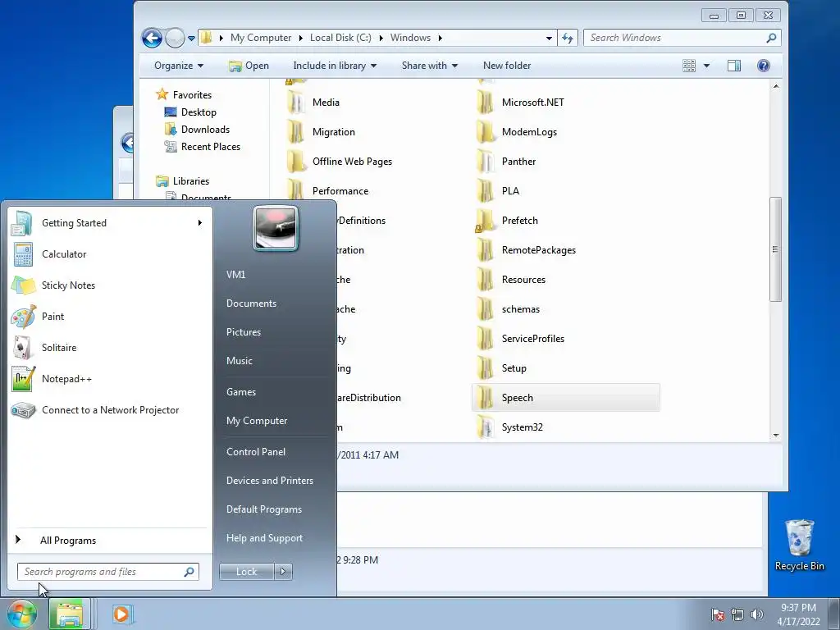The image size is (840, 630).
Task: Open VM1 user folder link
Action: pos(235,275)
